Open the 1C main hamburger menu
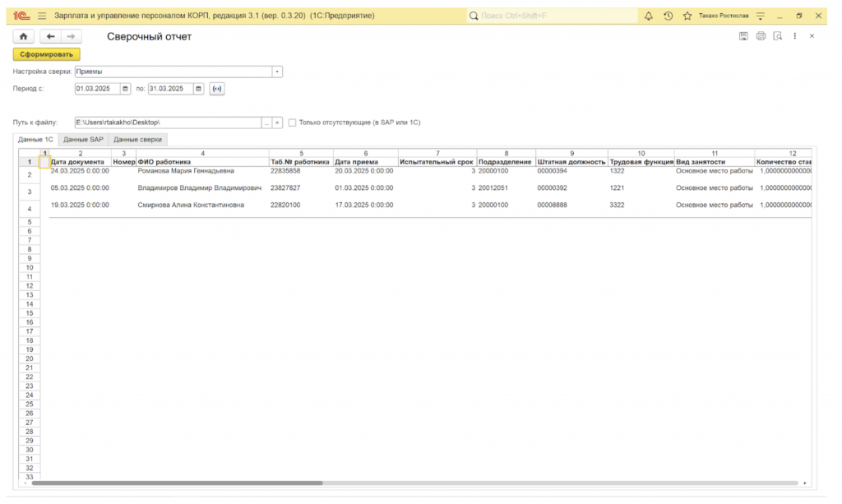The height and width of the screenshot is (504, 842). point(42,16)
